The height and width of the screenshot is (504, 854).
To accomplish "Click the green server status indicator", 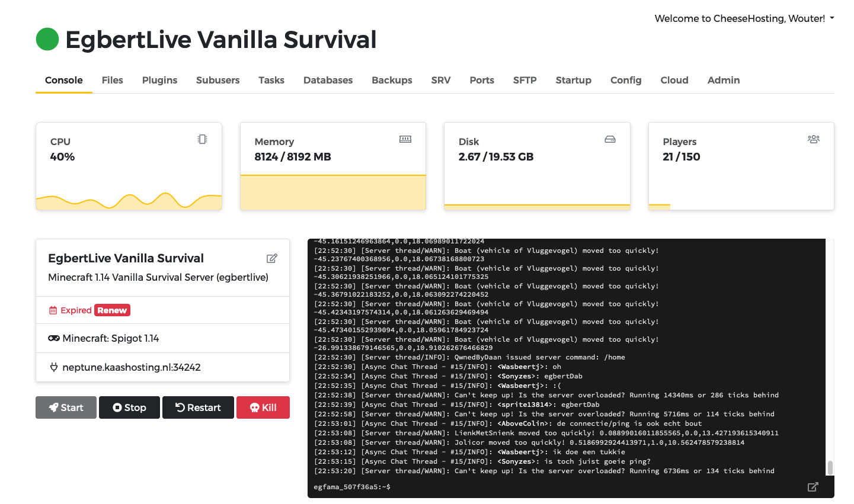I will click(47, 40).
